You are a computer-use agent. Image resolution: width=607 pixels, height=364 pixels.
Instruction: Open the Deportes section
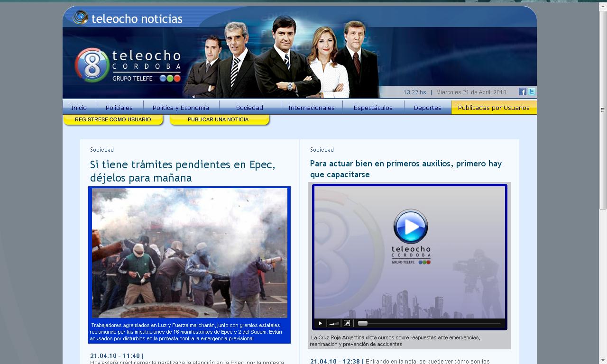tap(428, 108)
